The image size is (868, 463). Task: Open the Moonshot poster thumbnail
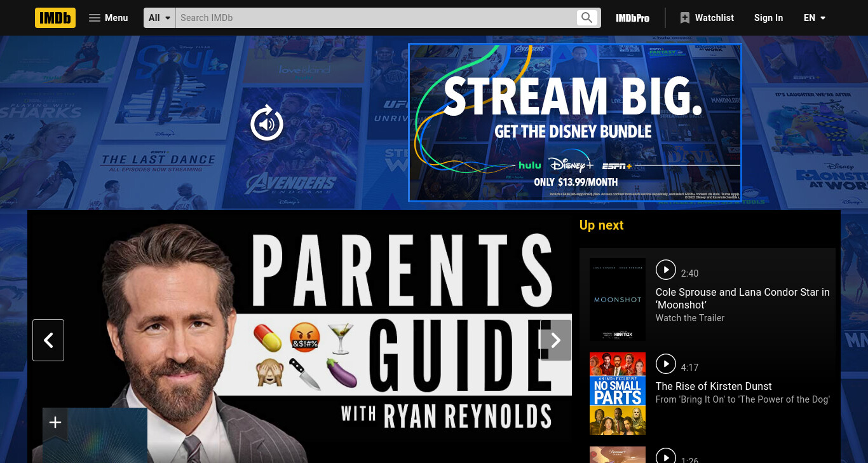click(x=618, y=300)
